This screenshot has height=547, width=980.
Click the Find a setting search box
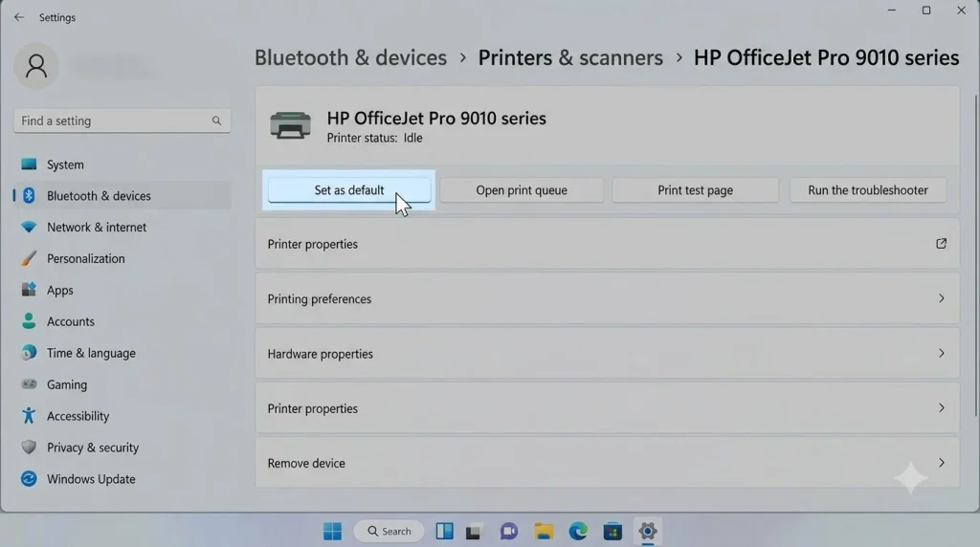point(122,120)
